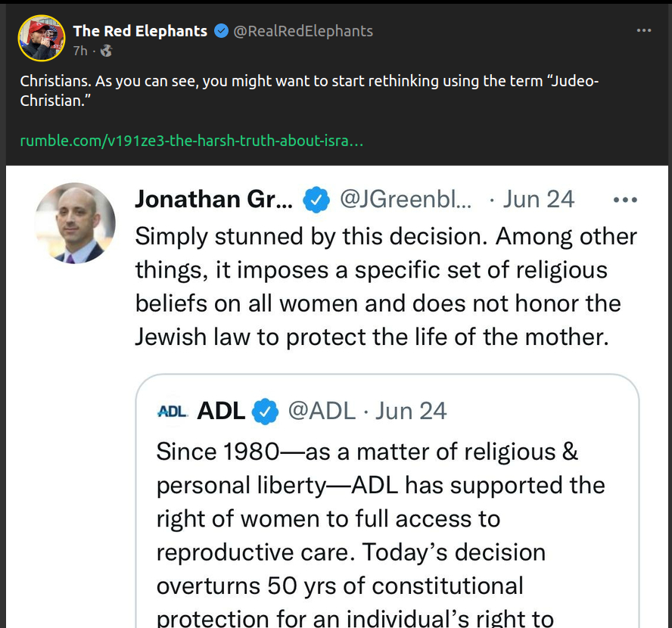This screenshot has height=628, width=672.
Task: Open the three-dot menu on Greenblatt's tweet
Action: [x=625, y=200]
